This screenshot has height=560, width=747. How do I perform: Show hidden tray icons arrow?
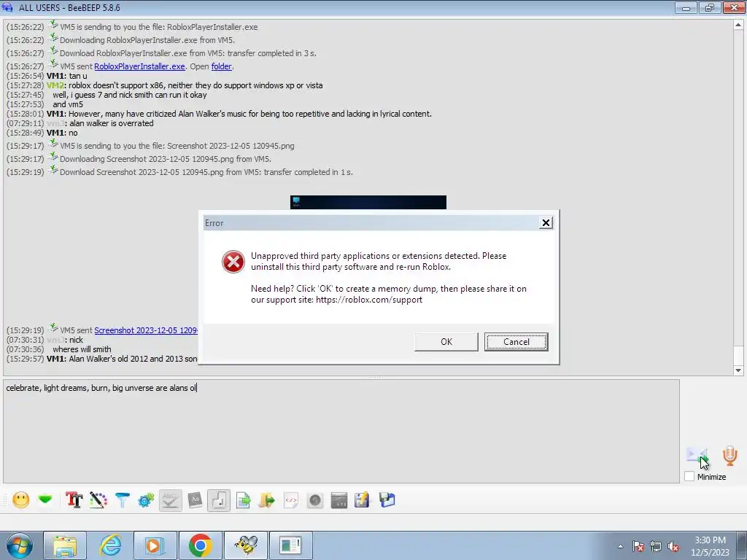[620, 546]
